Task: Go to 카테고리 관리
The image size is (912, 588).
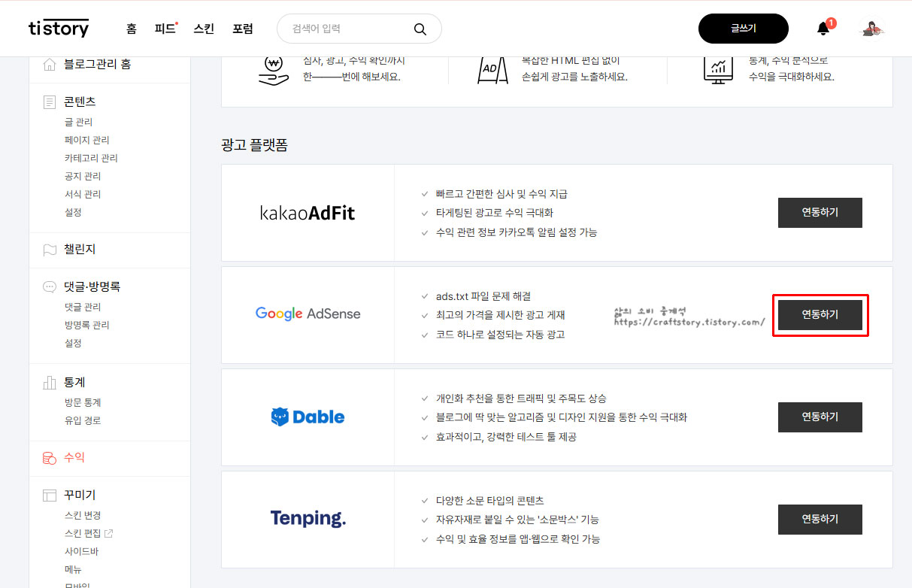Action: coord(91,158)
